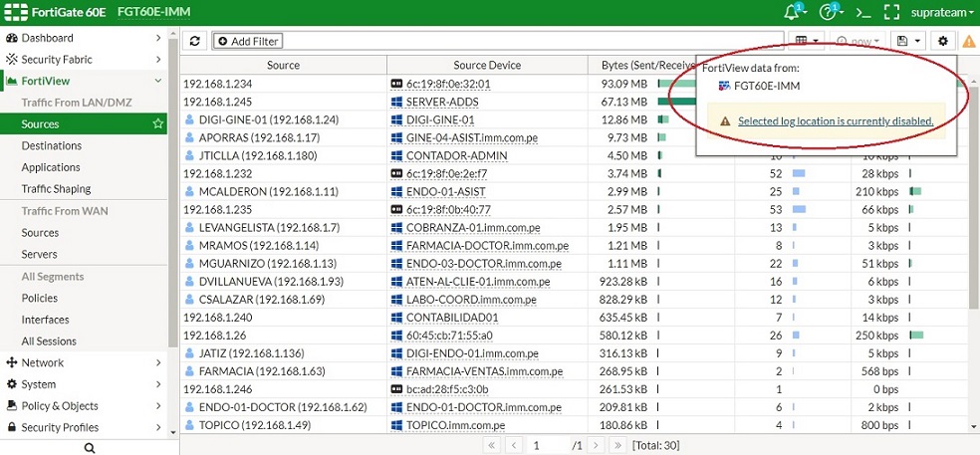Open the CLI console icon

tap(863, 13)
